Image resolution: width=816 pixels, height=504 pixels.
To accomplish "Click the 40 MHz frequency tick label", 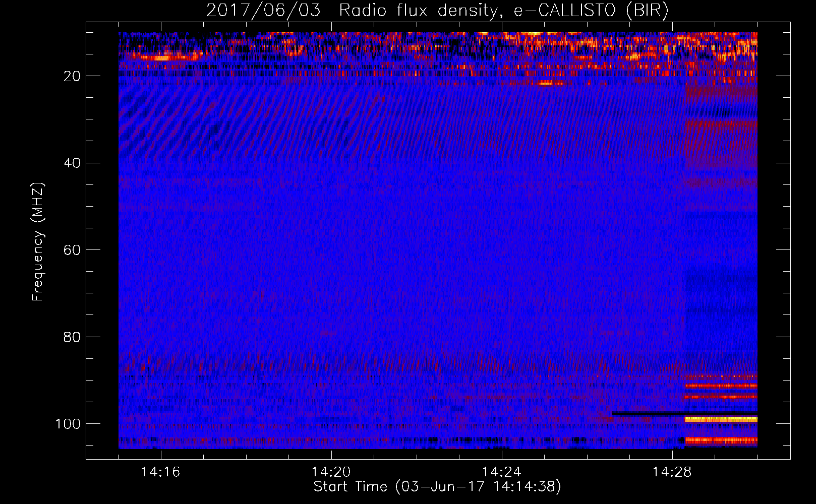I will [72, 163].
